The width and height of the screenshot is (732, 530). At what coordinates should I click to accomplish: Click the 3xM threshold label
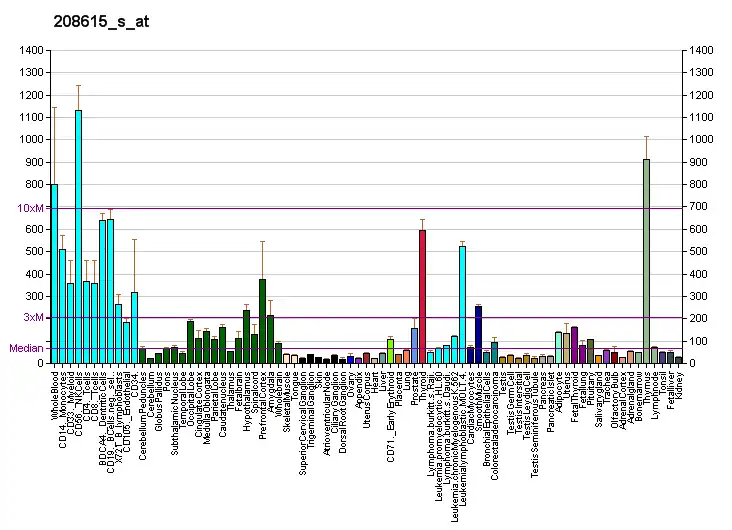pos(34,318)
